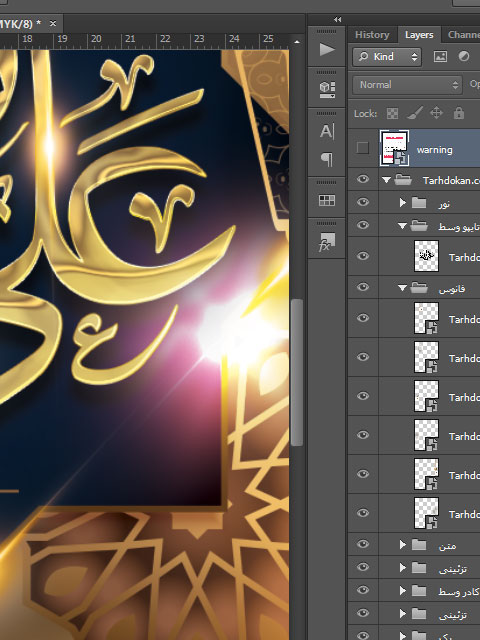480x640 pixels.
Task: Click the up arrow of canvas scrollbar
Action: [297, 42]
